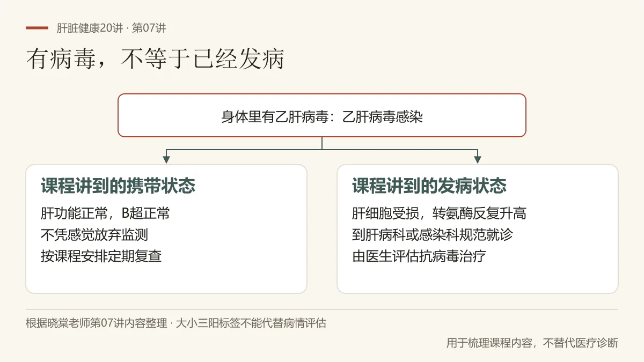Click the line '肝功能正常，B超正常'

[105, 213]
